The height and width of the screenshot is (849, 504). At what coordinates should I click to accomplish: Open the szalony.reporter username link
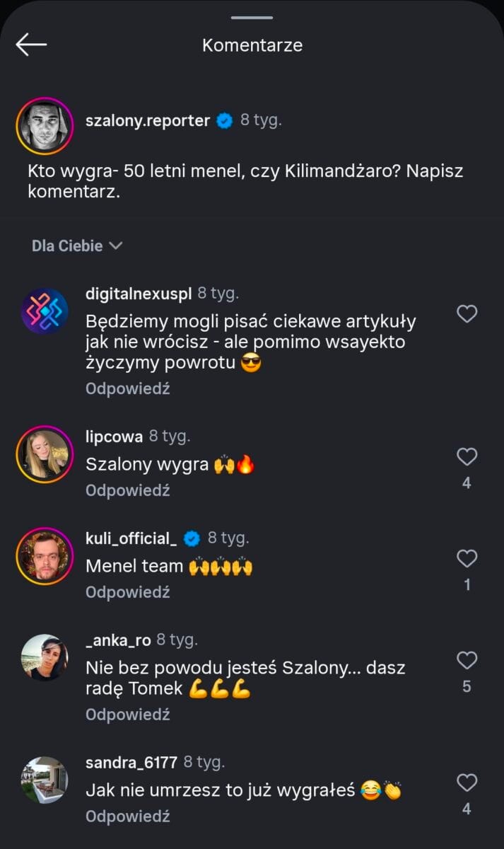(147, 121)
